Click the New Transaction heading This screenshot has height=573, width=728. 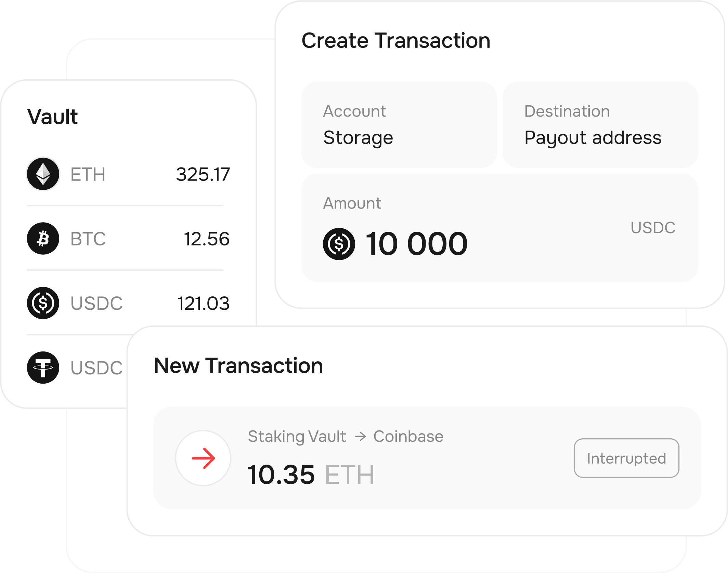tap(238, 365)
